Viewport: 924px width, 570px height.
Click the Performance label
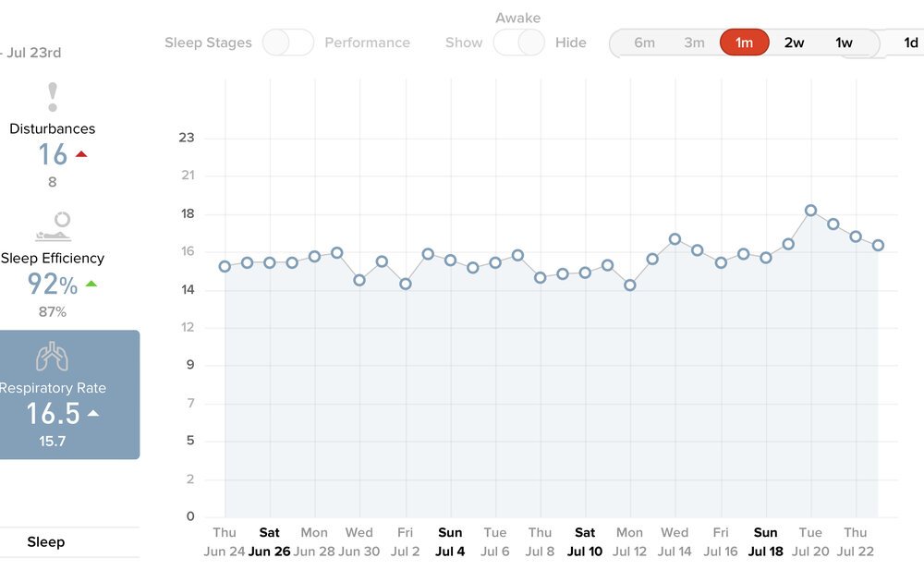[368, 42]
